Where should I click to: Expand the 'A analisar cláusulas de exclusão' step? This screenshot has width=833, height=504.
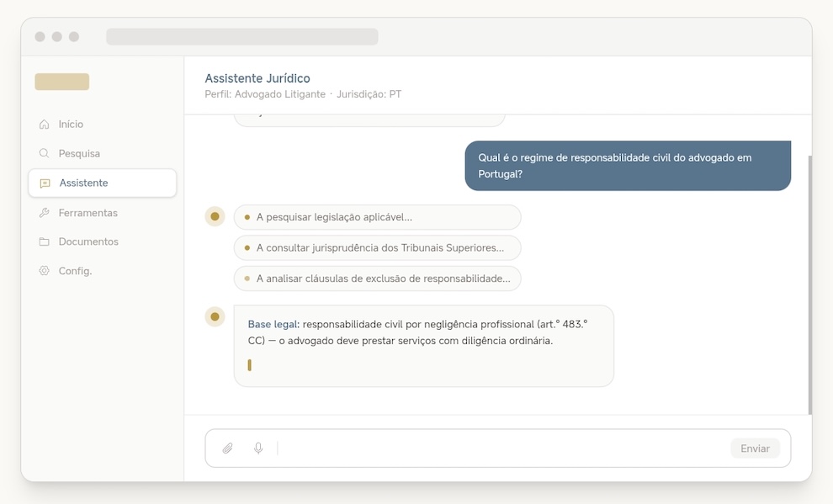[x=377, y=279]
